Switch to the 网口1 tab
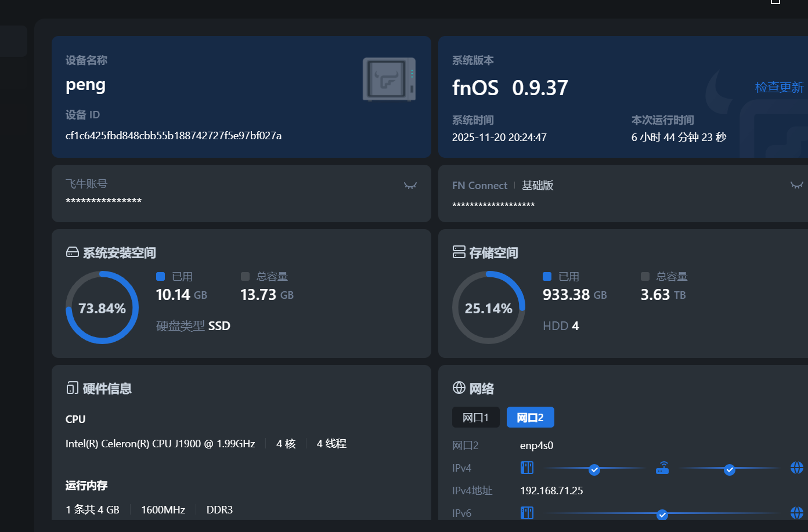Image resolution: width=808 pixels, height=532 pixels. point(475,418)
